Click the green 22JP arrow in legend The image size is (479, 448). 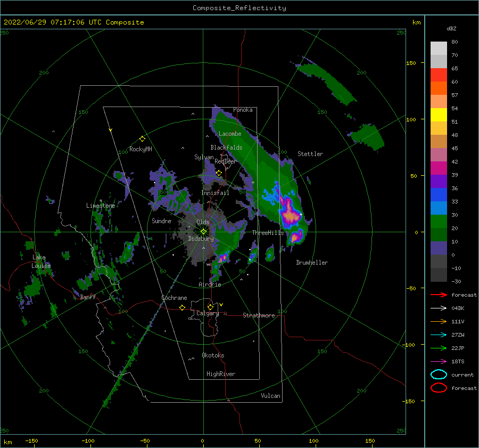coord(439,348)
